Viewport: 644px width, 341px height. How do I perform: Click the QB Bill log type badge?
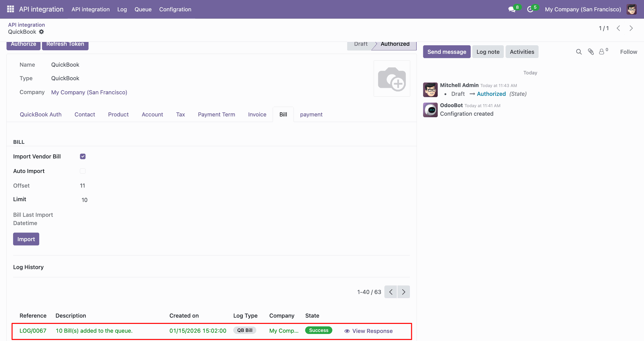pyautogui.click(x=245, y=330)
